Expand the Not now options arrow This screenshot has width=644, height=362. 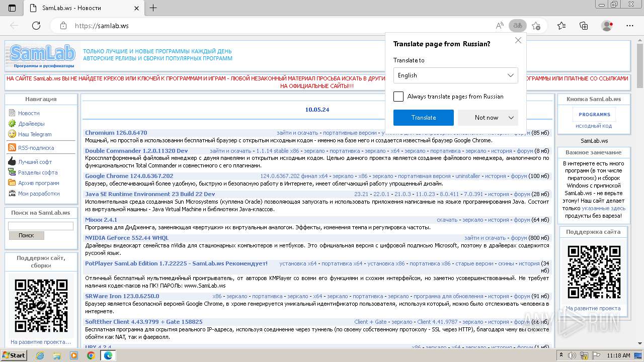click(x=511, y=118)
